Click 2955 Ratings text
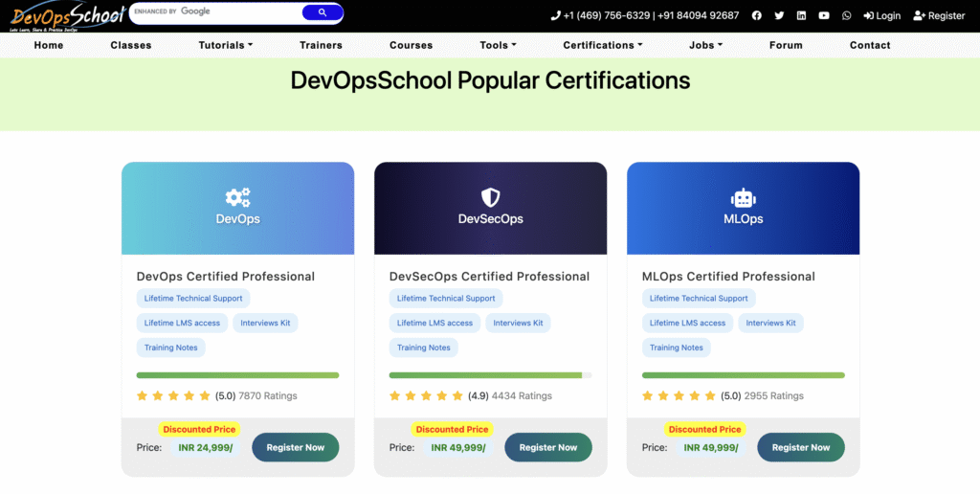The image size is (980, 494). [773, 395]
